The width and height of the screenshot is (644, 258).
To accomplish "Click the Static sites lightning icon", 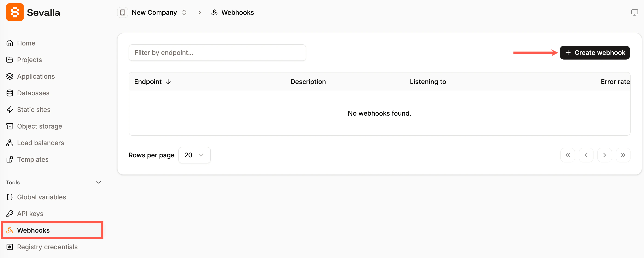I will [9, 109].
